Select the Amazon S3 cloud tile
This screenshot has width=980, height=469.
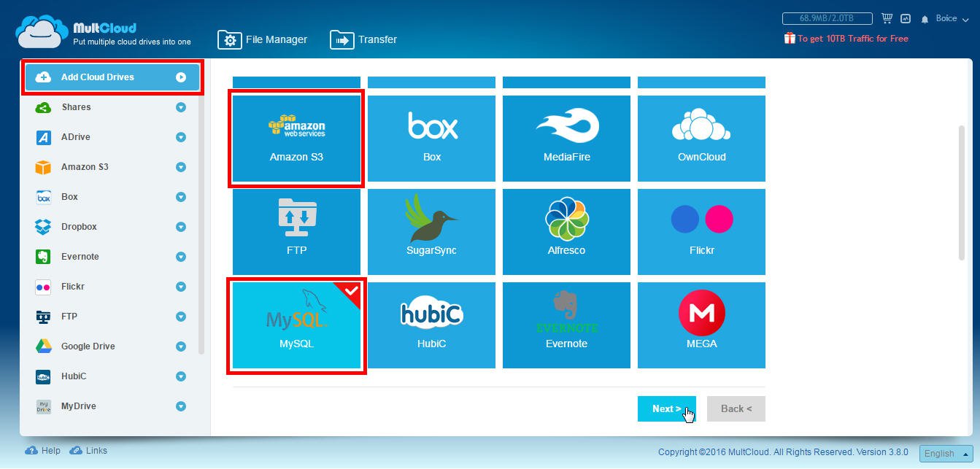pos(296,138)
